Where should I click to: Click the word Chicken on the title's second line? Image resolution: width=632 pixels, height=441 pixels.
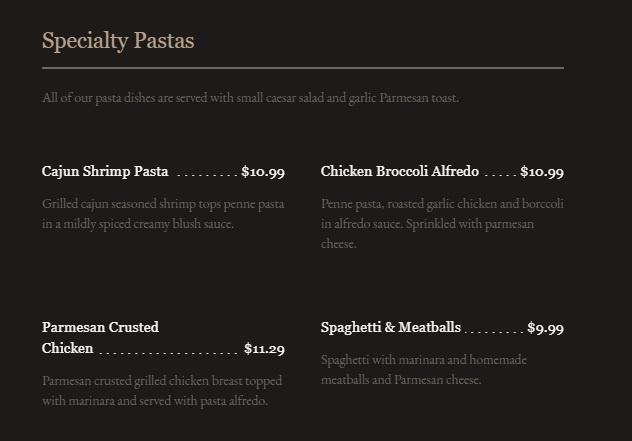tap(68, 349)
